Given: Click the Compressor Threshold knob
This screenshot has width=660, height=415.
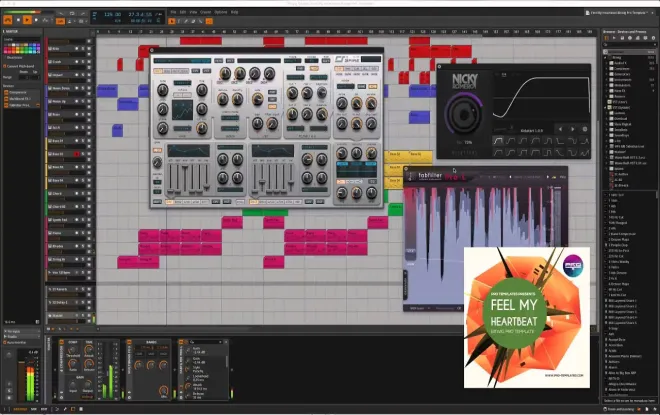Looking at the screenshot, I should pos(72,351).
